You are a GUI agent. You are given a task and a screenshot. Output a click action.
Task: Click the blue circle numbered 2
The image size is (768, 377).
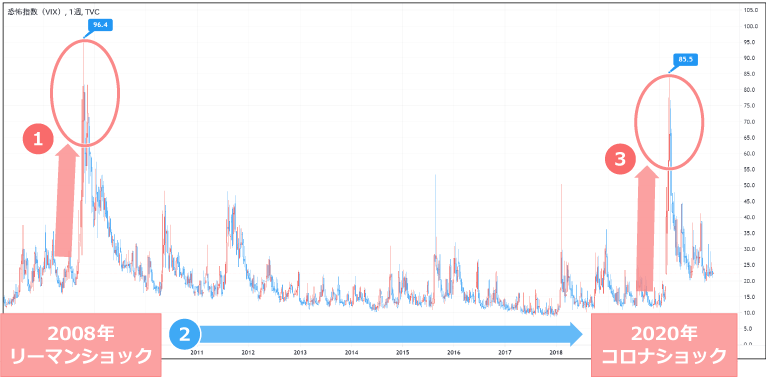tap(185, 335)
